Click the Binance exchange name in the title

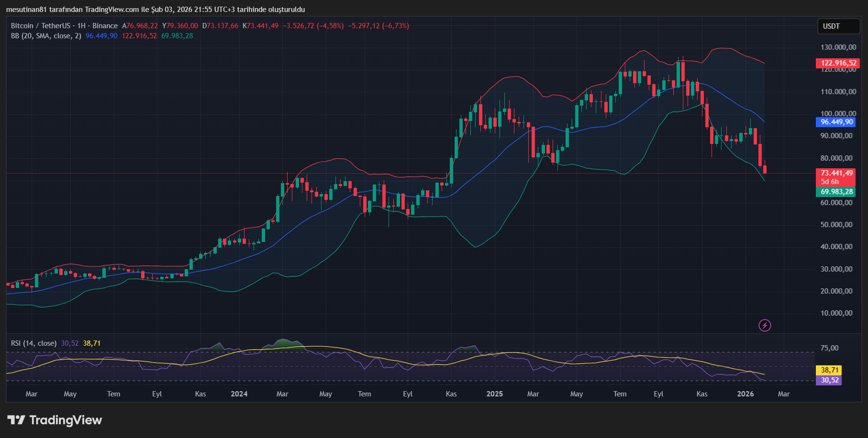pyautogui.click(x=105, y=26)
